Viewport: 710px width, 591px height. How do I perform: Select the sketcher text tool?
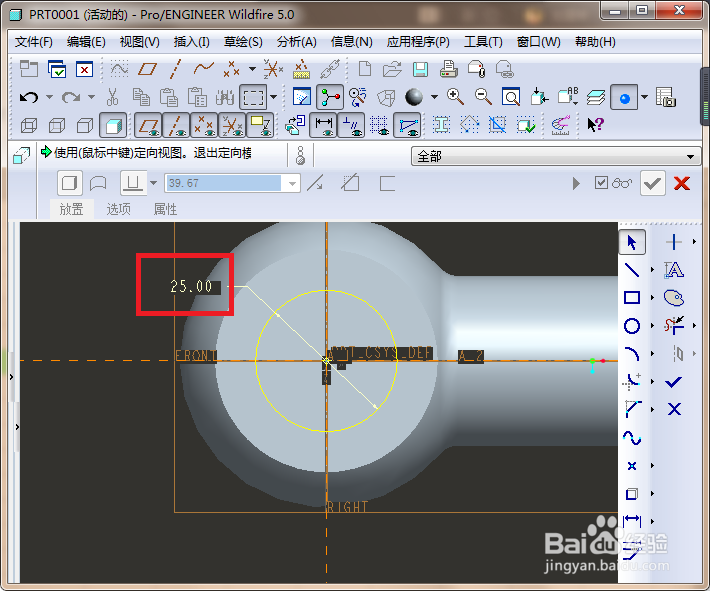tap(674, 270)
